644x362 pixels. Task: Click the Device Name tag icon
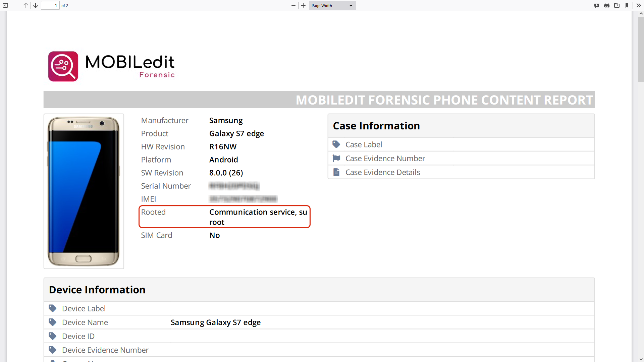pyautogui.click(x=53, y=322)
